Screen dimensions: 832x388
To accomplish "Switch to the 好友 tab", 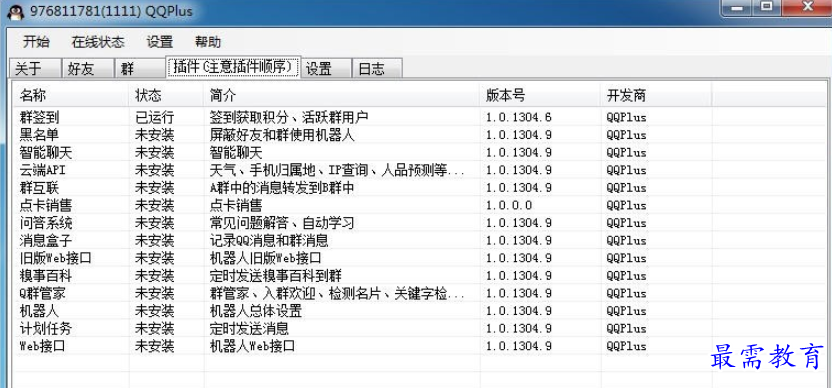I will tap(88, 68).
